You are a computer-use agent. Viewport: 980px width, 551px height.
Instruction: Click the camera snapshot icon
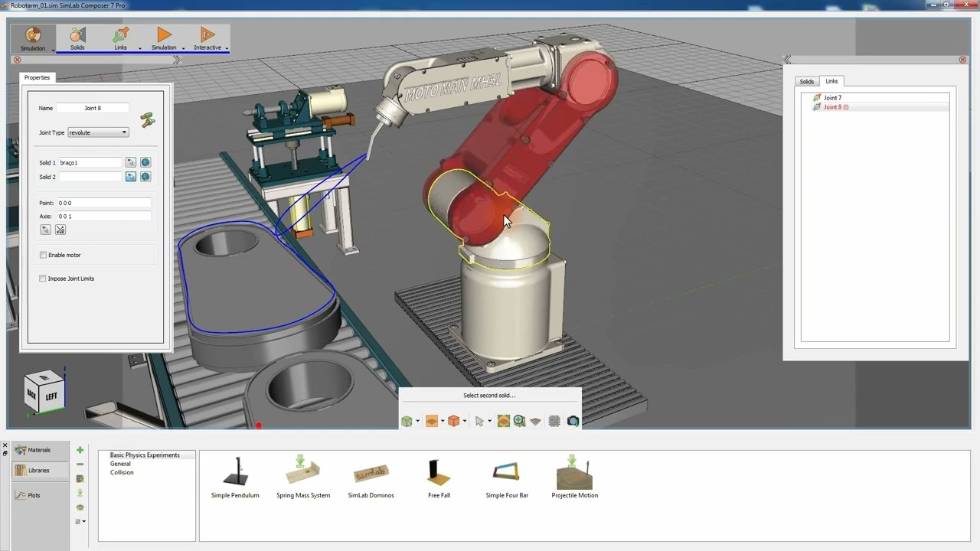coord(573,421)
